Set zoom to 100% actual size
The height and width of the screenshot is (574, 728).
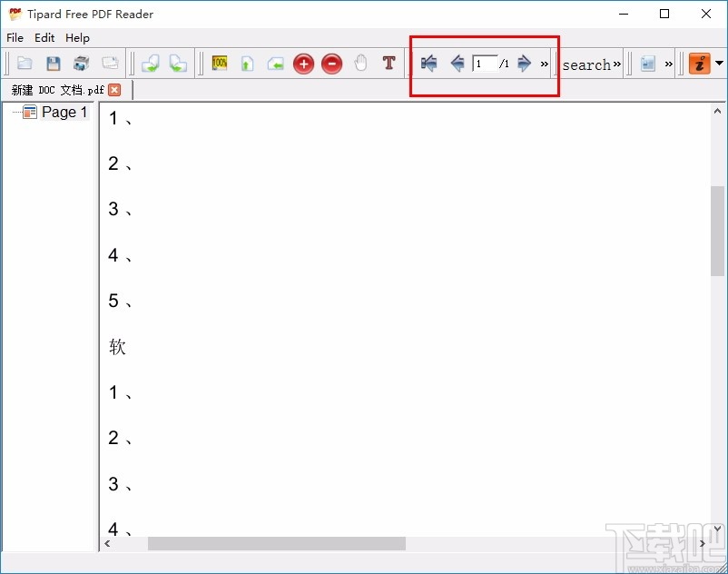pyautogui.click(x=219, y=63)
